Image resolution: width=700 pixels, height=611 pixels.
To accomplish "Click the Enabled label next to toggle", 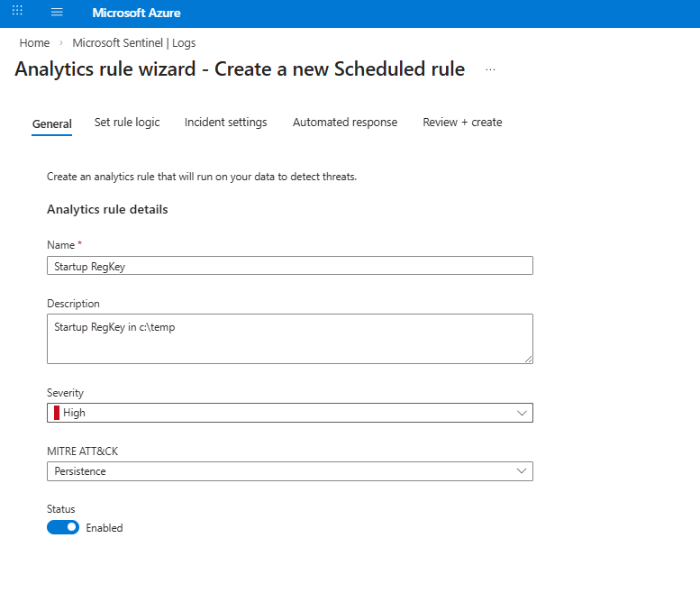I will pos(105,528).
